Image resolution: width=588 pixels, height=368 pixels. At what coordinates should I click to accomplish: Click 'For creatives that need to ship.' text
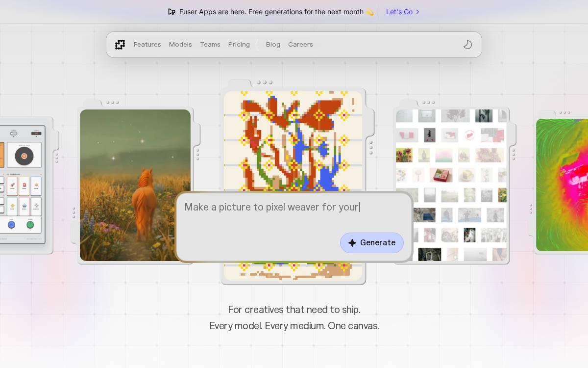pyautogui.click(x=294, y=310)
